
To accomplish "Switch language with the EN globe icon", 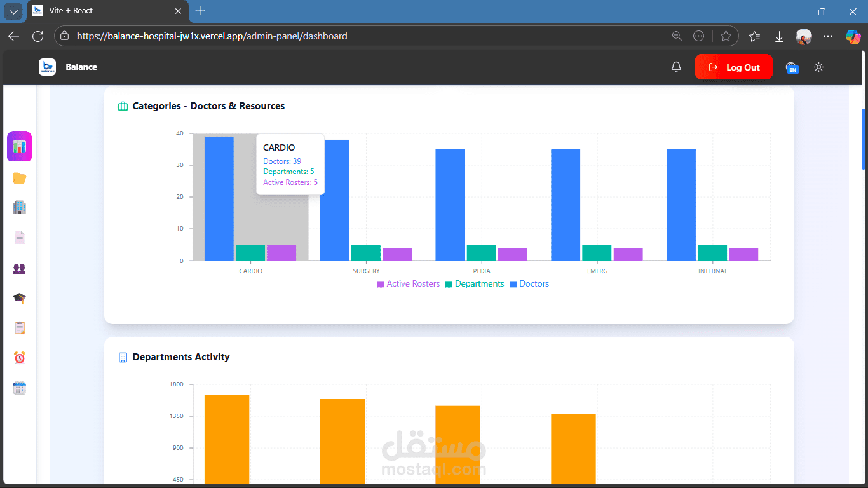I will [792, 67].
